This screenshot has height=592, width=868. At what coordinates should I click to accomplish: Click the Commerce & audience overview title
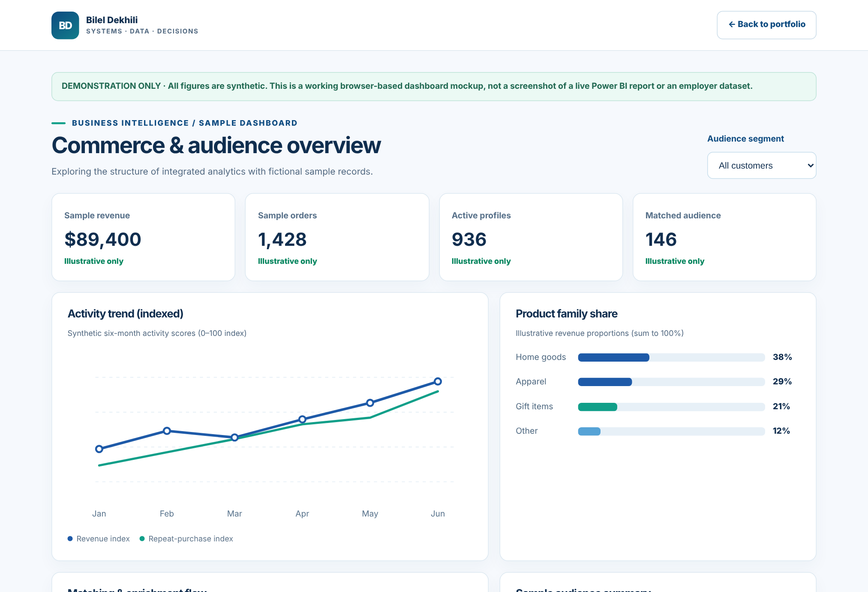click(216, 145)
